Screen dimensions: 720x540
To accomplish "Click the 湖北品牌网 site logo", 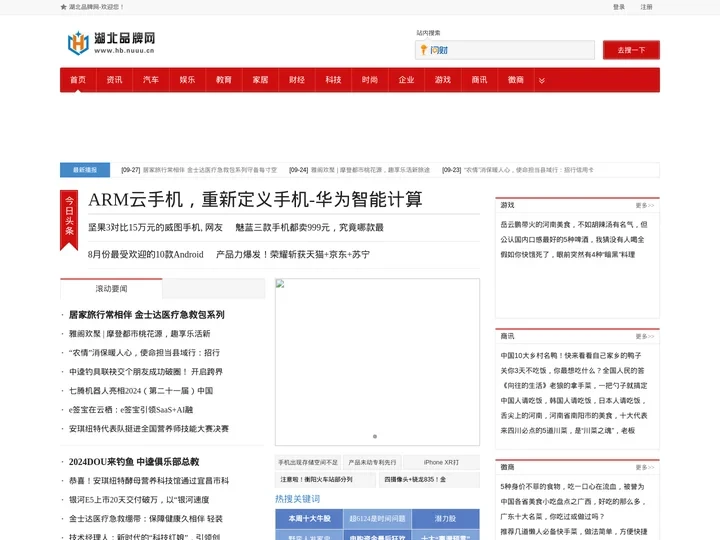I will (x=112, y=43).
